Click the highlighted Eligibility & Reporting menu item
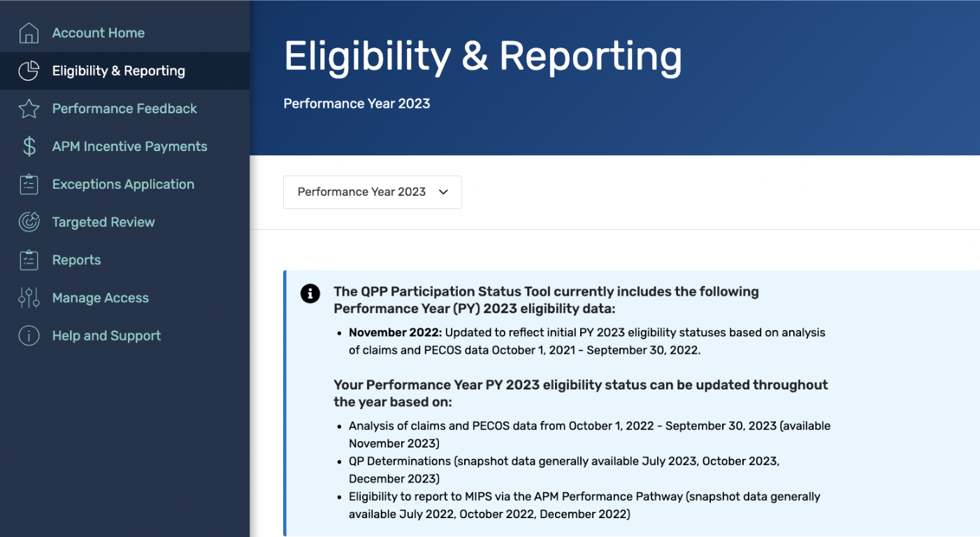This screenshot has height=537, width=980. [119, 71]
